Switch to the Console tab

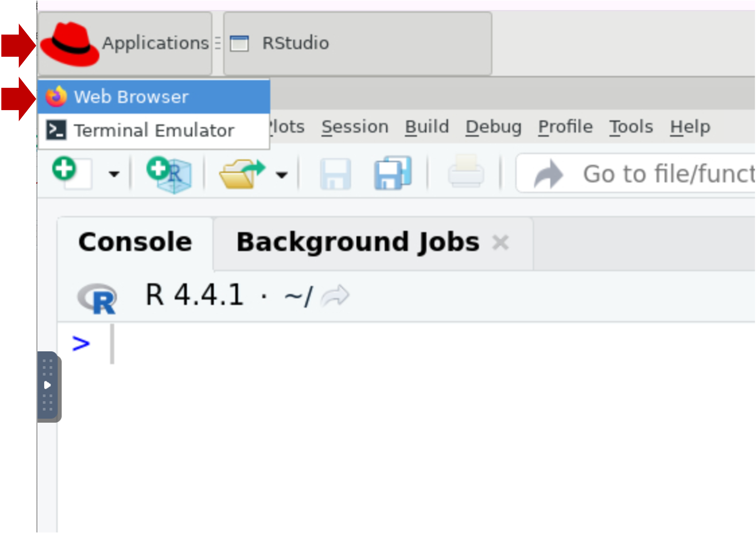(x=135, y=243)
